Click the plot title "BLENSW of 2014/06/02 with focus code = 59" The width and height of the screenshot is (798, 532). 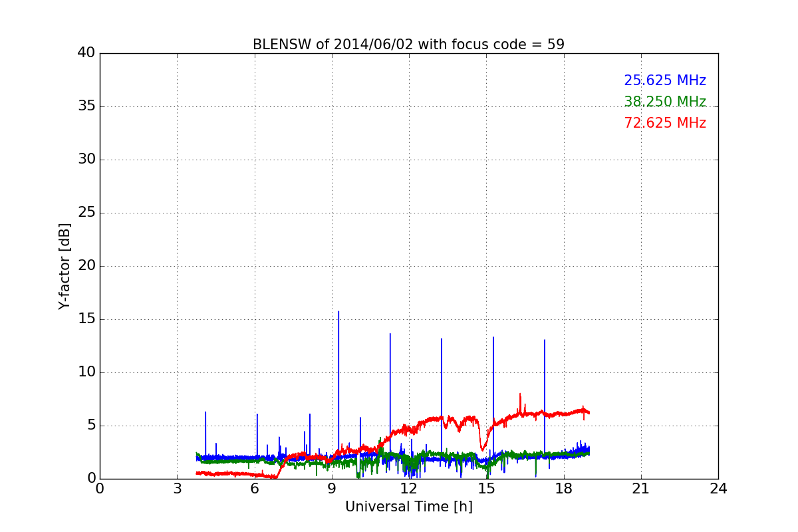408,45
